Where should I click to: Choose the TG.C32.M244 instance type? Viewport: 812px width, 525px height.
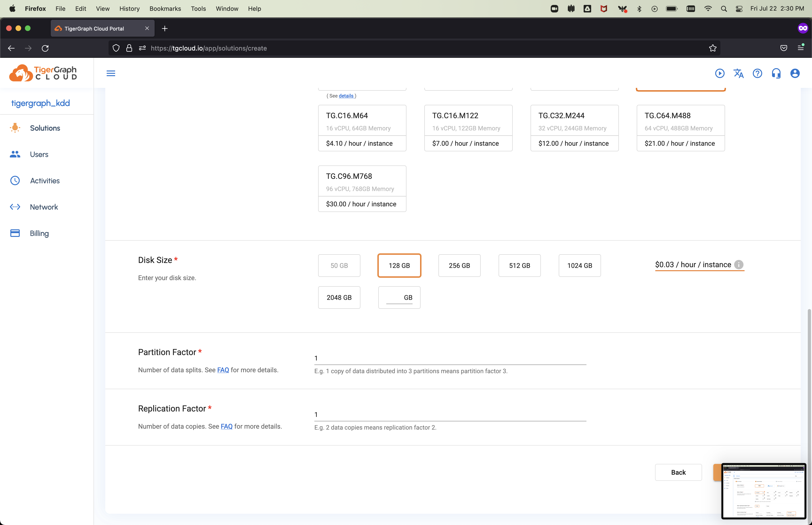click(574, 128)
